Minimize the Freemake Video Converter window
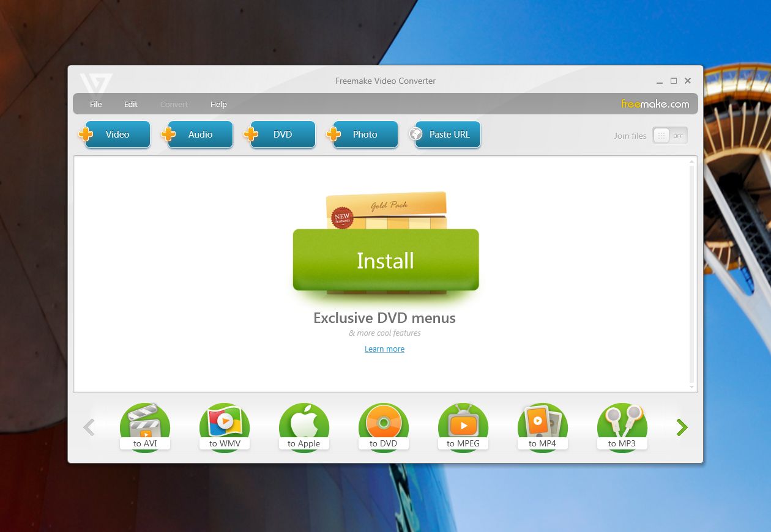Viewport: 771px width, 532px height. tap(660, 81)
